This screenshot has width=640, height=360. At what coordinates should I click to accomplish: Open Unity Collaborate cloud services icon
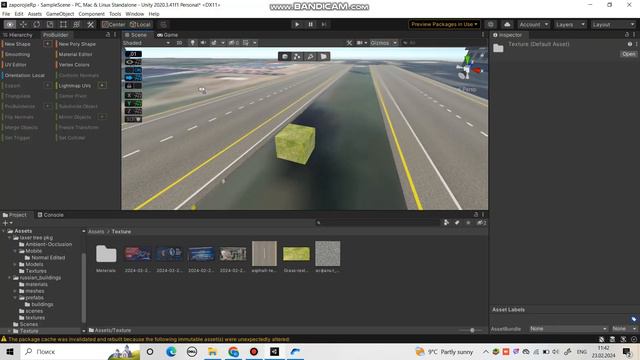coord(507,24)
